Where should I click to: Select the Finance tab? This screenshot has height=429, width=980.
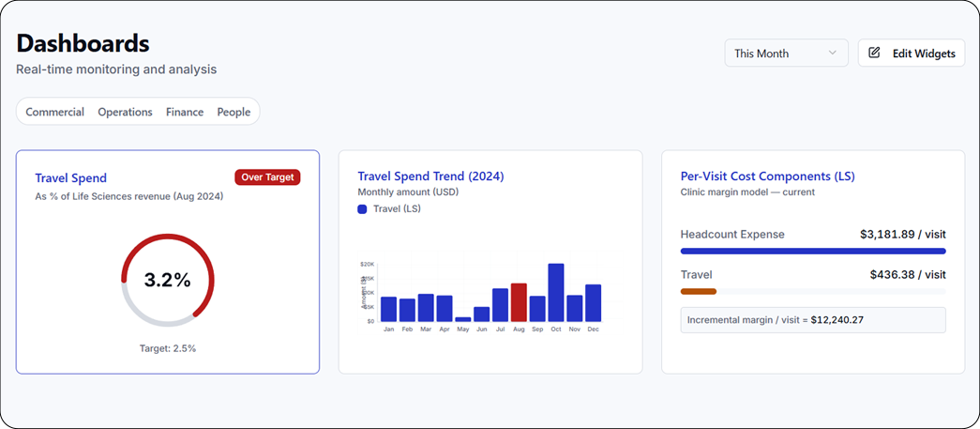[185, 112]
